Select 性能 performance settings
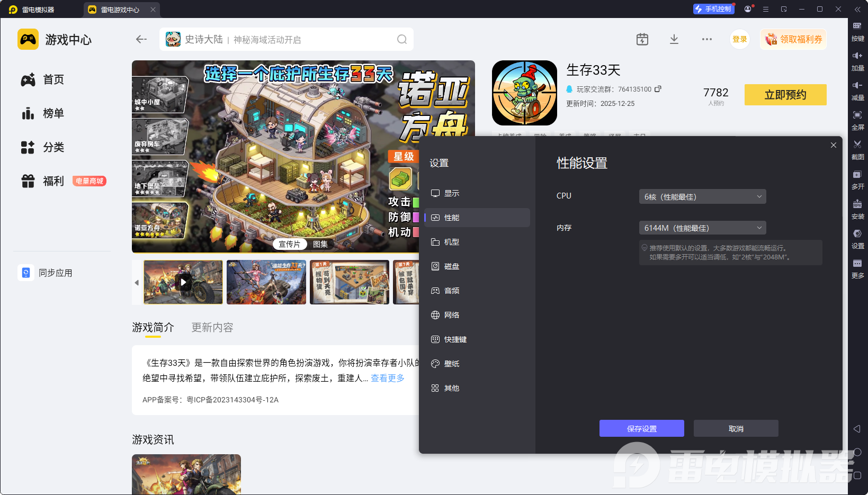Viewport: 868px width, 495px height. pyautogui.click(x=477, y=218)
